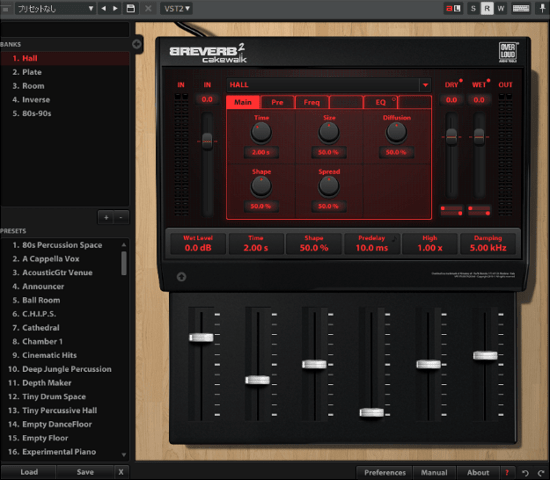Click the plus button to add a bank

pyautogui.click(x=106, y=218)
